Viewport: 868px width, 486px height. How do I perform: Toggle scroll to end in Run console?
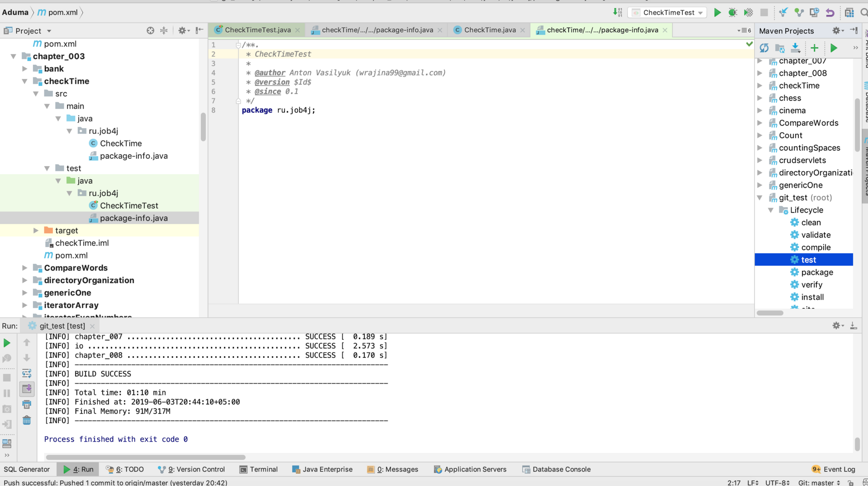pyautogui.click(x=27, y=389)
